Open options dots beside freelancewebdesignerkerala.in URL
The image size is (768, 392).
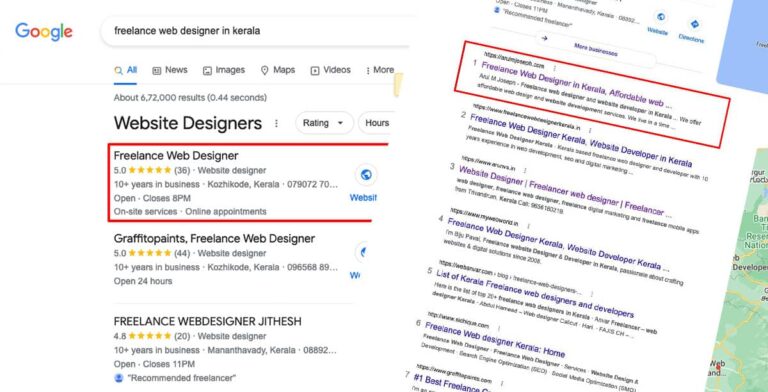point(590,130)
